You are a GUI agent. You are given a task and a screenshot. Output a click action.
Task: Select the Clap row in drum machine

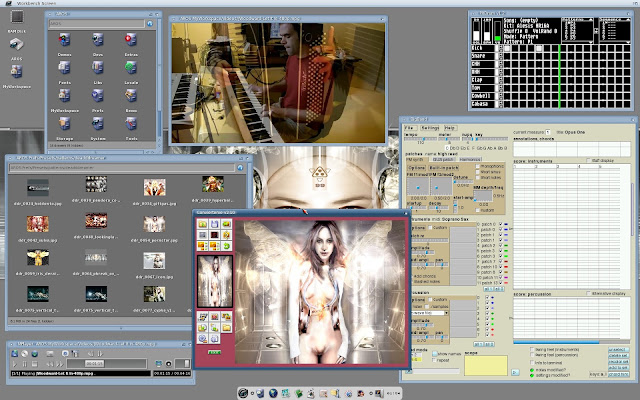click(x=482, y=80)
